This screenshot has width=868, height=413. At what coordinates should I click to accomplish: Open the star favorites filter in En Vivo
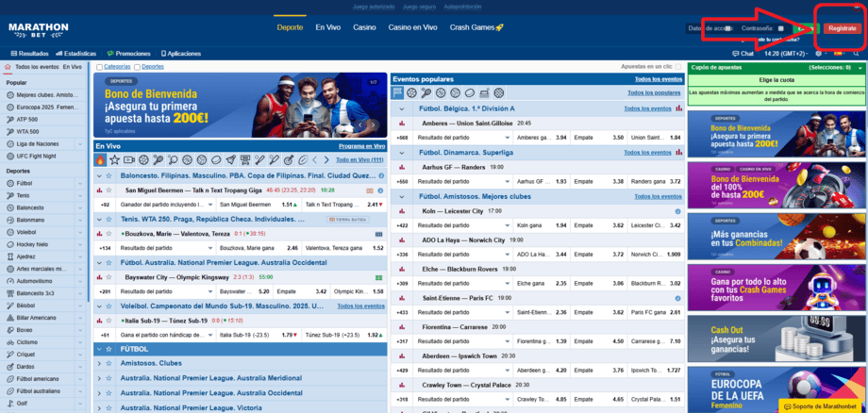[x=114, y=159]
